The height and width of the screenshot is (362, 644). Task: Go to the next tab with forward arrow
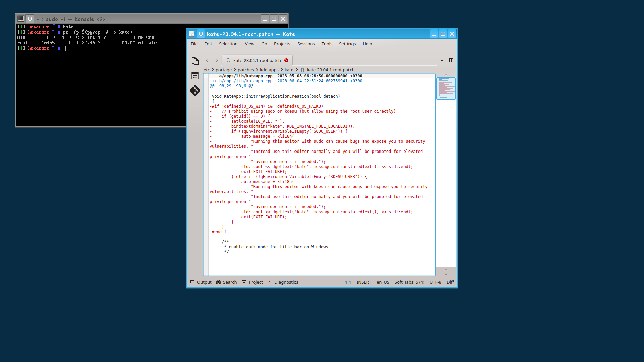coord(217,60)
